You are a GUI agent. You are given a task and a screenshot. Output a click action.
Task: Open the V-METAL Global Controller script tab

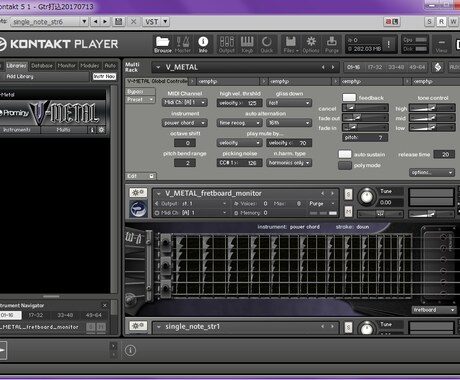157,81
